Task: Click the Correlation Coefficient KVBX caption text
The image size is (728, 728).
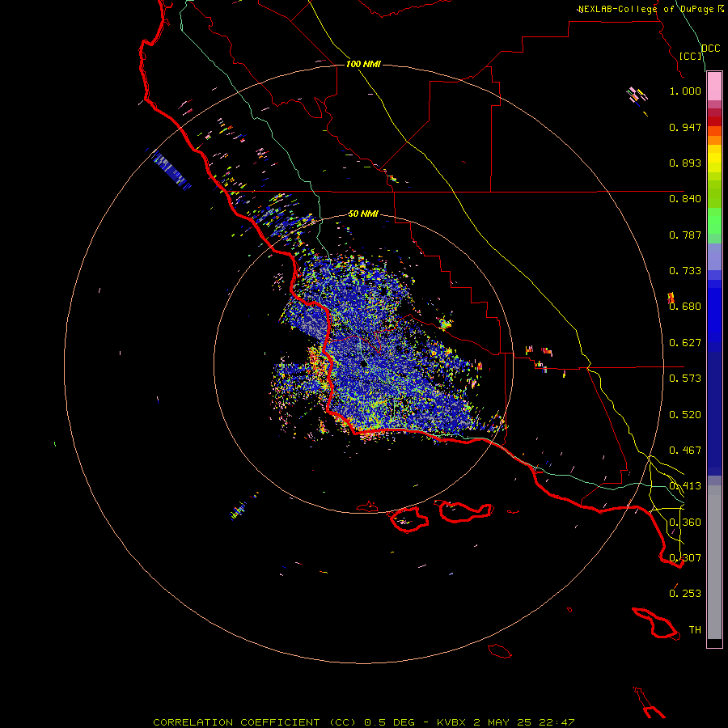Action: 364,722
